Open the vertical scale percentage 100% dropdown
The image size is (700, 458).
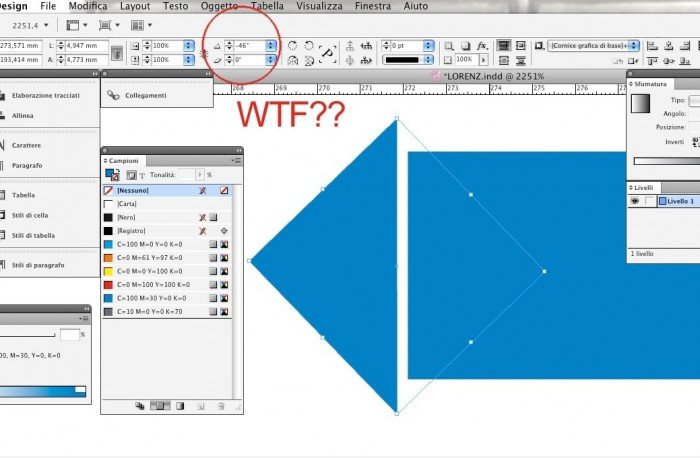click(189, 59)
